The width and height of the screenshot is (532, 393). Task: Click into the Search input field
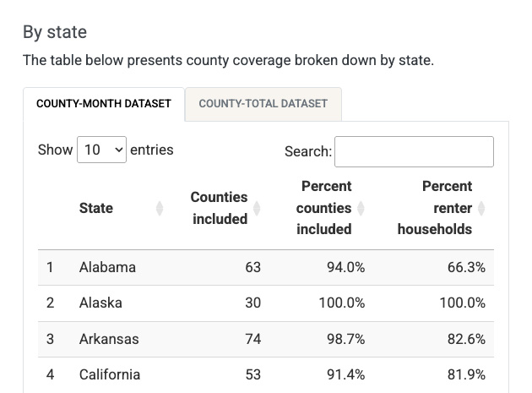click(414, 151)
